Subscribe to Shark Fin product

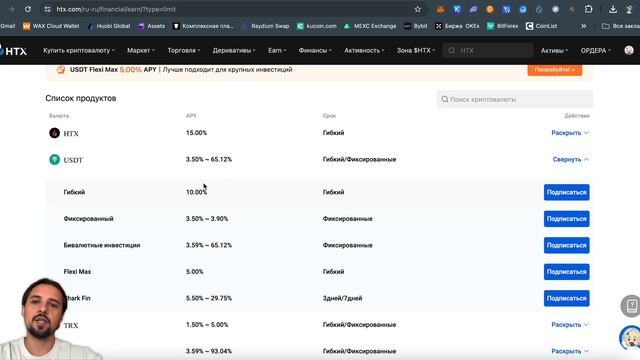click(x=567, y=298)
